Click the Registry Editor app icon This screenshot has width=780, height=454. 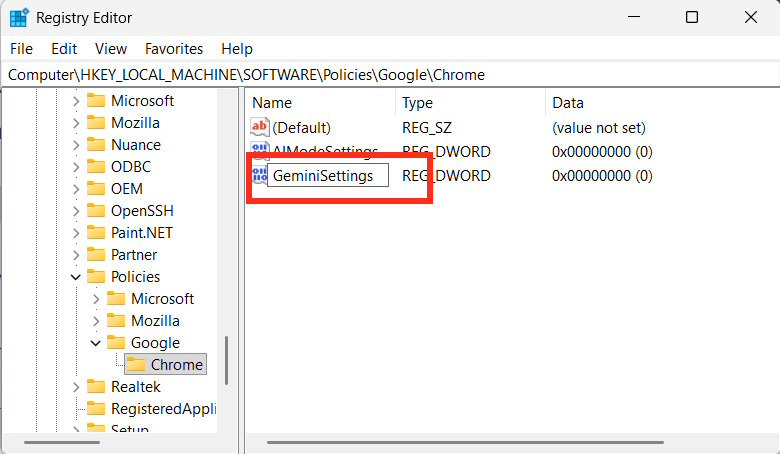pos(19,18)
